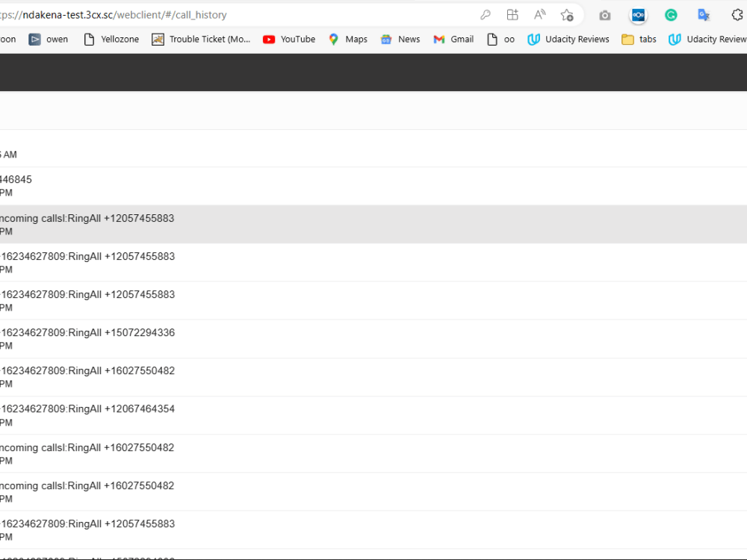Open the Maps bookmark
The width and height of the screenshot is (747, 560).
click(x=347, y=39)
